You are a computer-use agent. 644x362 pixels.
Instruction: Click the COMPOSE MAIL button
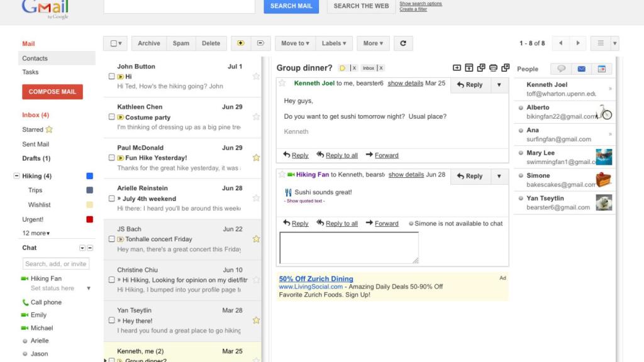pos(52,91)
